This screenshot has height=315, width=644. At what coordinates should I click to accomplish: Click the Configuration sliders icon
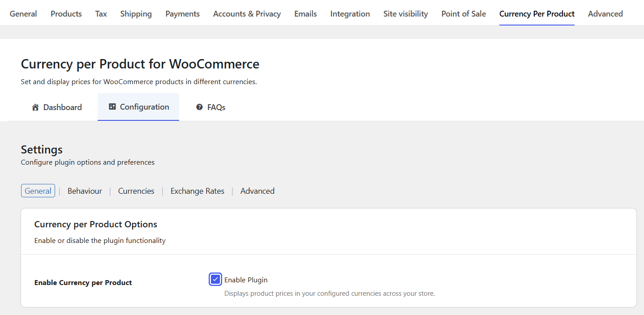click(112, 106)
